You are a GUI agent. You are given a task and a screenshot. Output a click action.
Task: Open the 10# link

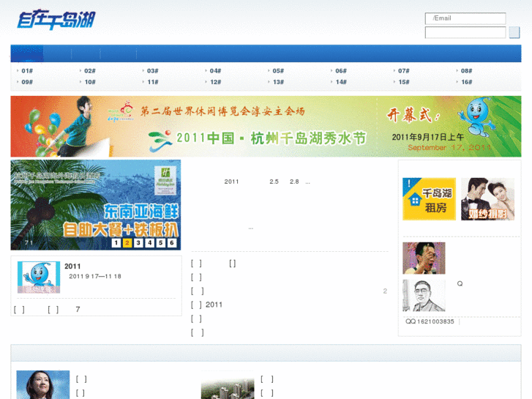click(90, 82)
